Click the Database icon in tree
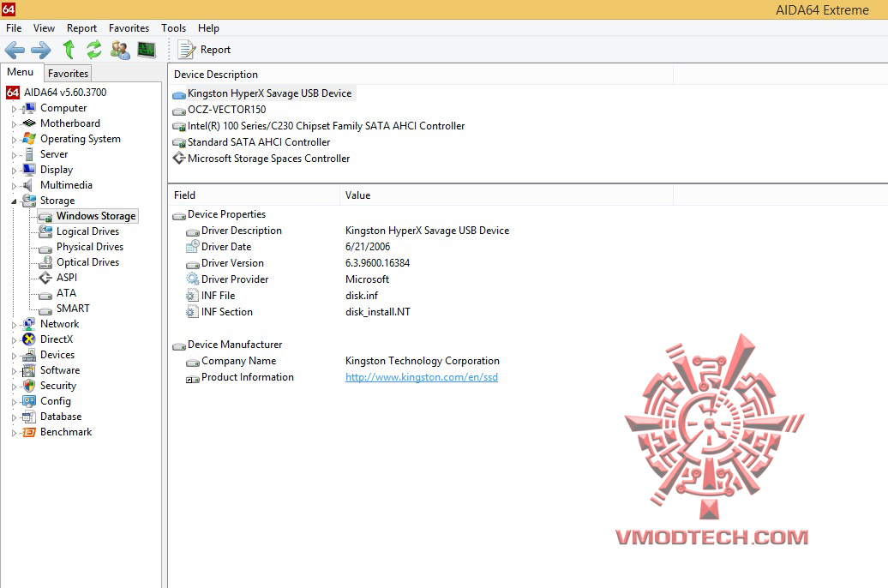Viewport: 888px width, 588px height. (x=29, y=417)
